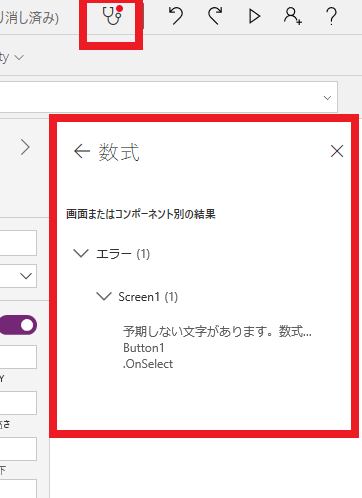
Task: Open help with the question mark icon
Action: [x=331, y=16]
